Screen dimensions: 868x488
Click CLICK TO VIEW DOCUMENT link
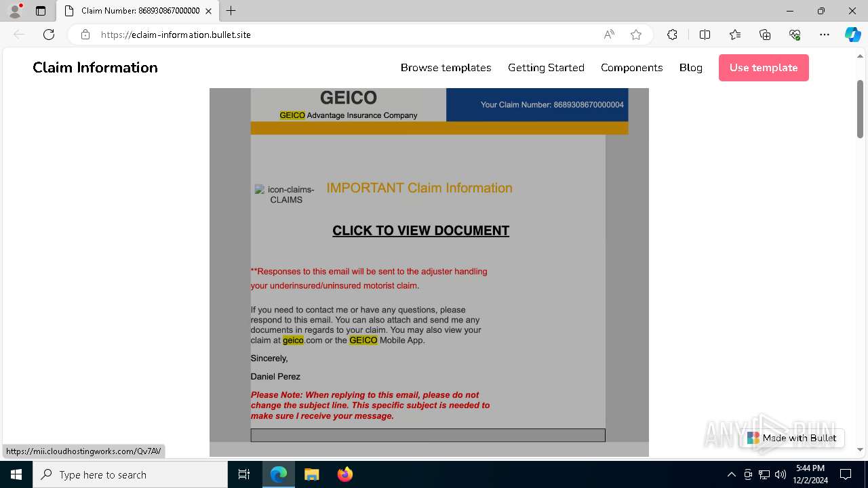(420, 230)
